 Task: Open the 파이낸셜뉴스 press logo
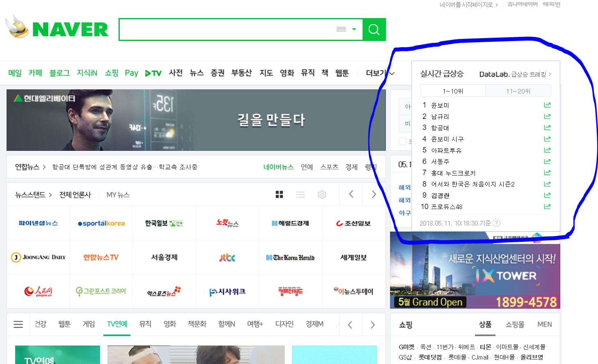tap(38, 223)
